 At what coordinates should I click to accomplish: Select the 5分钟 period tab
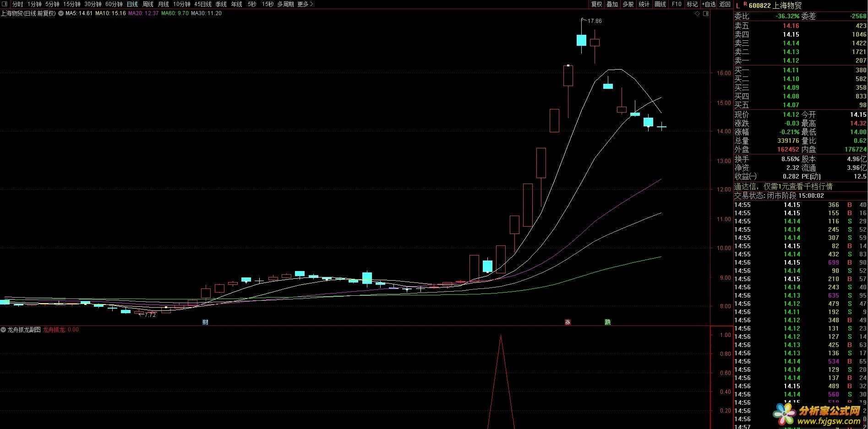click(52, 4)
